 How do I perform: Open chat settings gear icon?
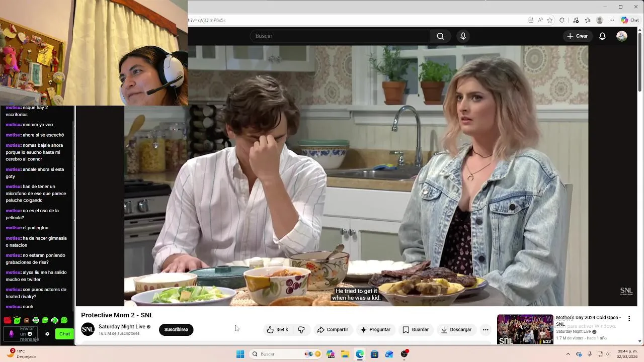point(47,334)
